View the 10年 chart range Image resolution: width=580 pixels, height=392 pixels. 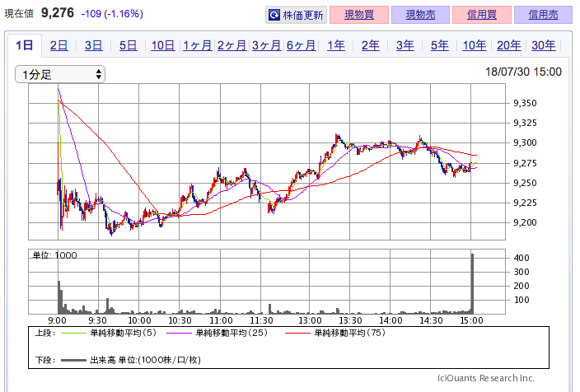[x=475, y=45]
